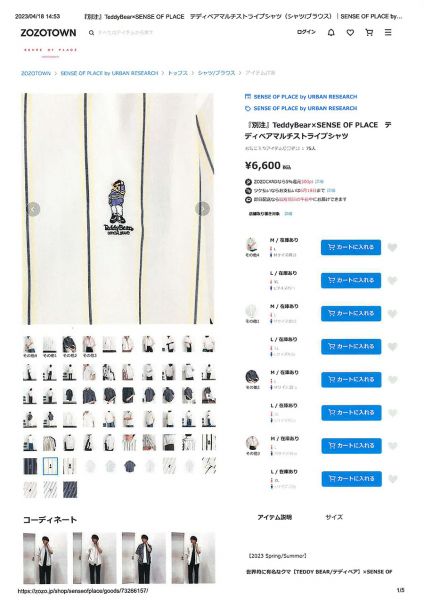
Task: Click the search magnifier icon
Action: pos(91,33)
